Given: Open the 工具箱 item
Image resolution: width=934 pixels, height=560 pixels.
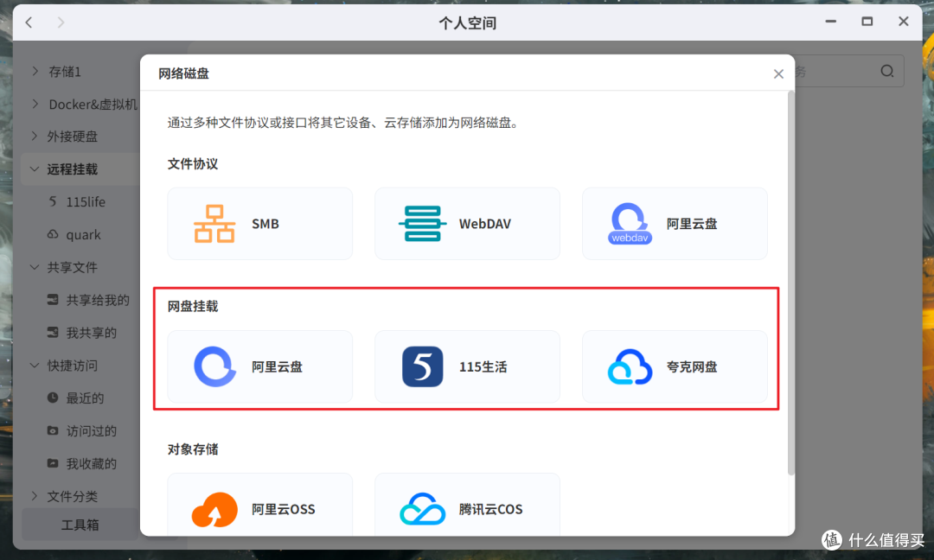Looking at the screenshot, I should tap(80, 525).
